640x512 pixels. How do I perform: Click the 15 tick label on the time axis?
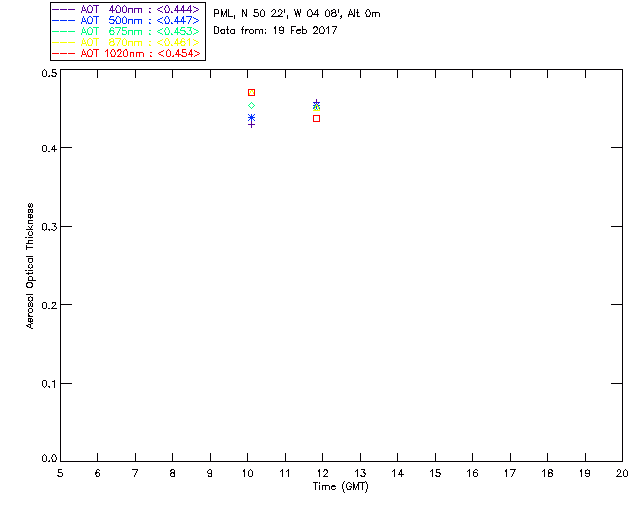[x=435, y=473]
